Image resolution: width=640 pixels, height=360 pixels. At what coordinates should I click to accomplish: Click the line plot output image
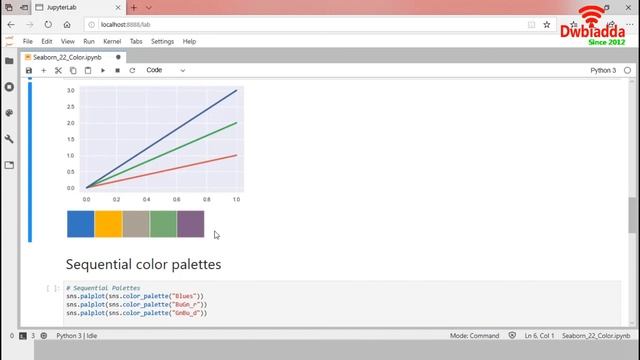(x=155, y=144)
